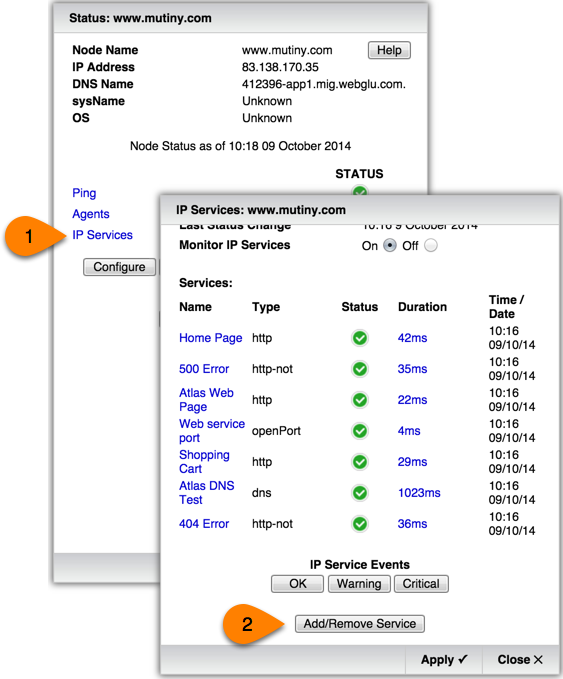Click the Web service port status checkmark

(359, 431)
